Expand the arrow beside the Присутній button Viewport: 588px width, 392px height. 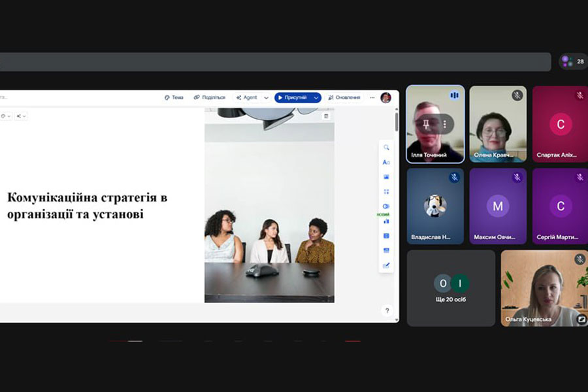(316, 97)
